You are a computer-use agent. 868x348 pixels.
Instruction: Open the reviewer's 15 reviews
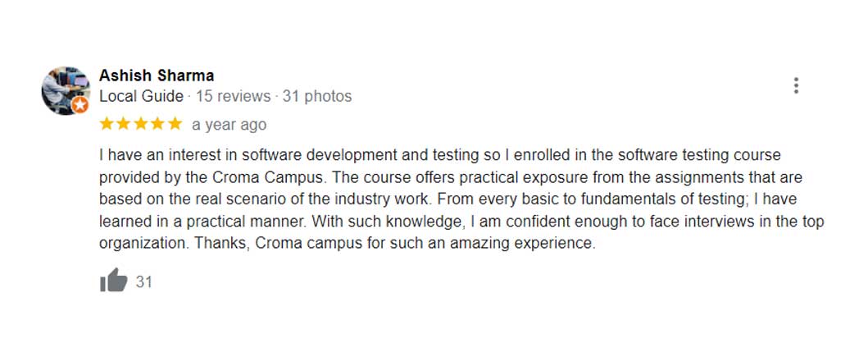233,96
